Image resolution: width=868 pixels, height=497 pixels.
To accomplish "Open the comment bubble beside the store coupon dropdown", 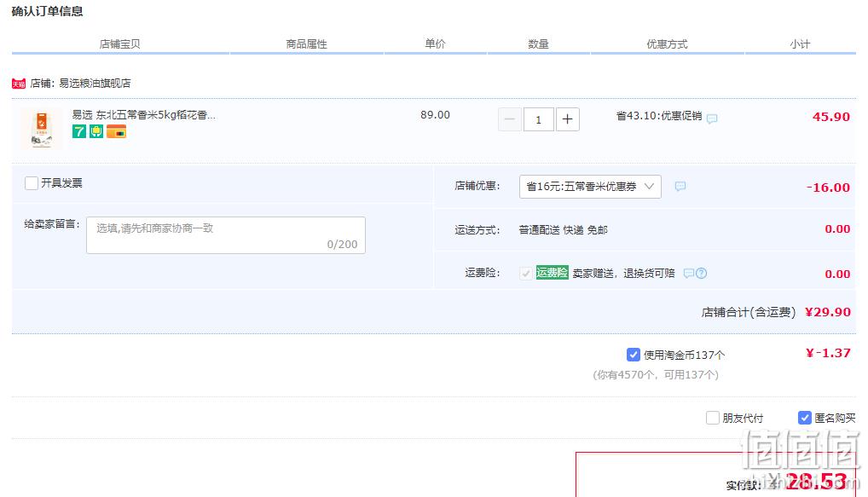I will point(680,187).
